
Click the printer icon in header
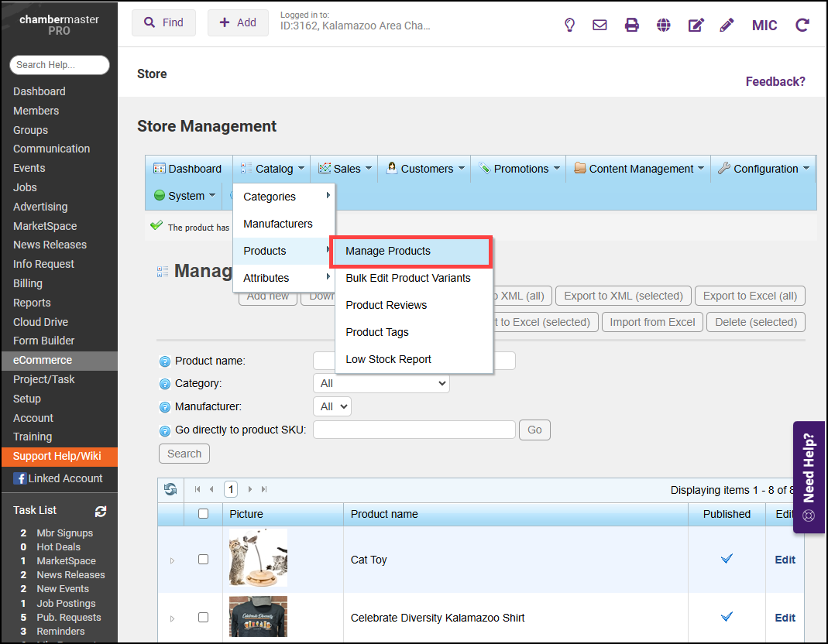[632, 25]
